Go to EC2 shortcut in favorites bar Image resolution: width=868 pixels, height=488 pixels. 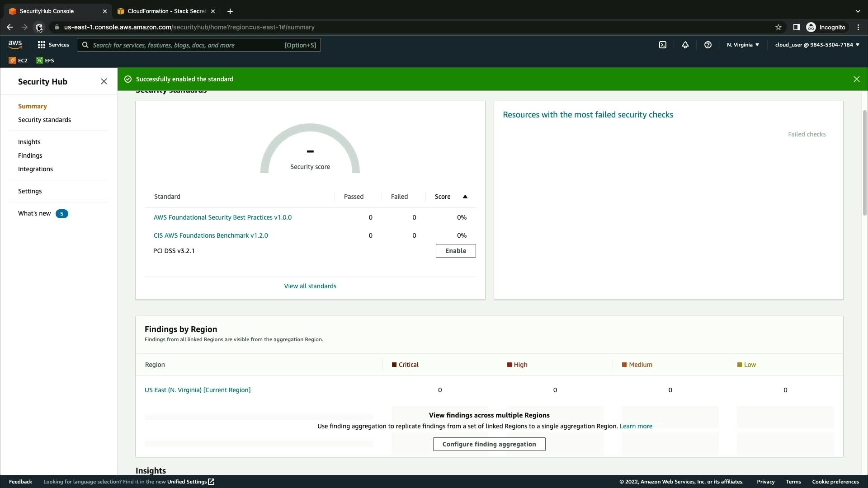pos(18,61)
